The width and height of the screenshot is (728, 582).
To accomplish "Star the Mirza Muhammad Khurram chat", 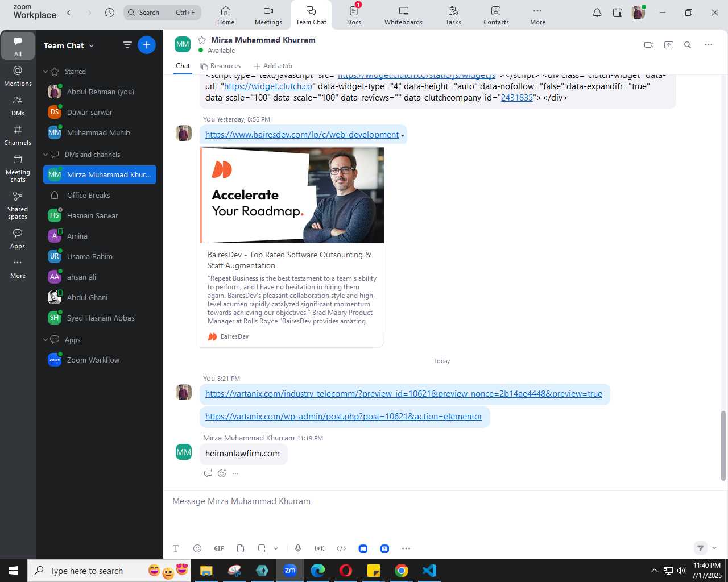I will 202,40.
